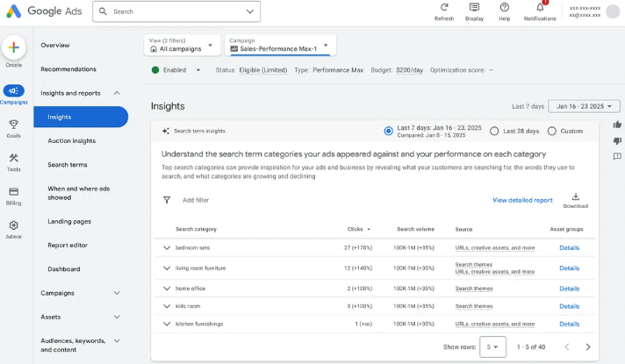
Task: Open the Enabled status dropdown
Action: pyautogui.click(x=198, y=70)
